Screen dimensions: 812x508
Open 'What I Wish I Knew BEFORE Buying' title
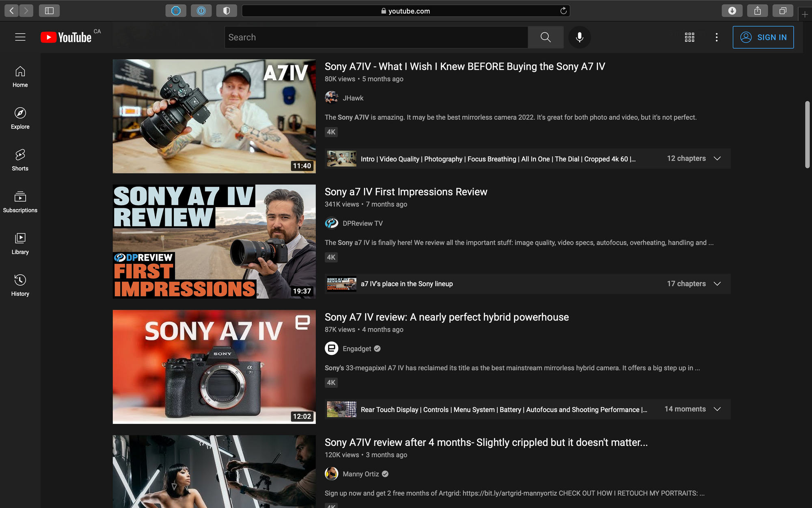[x=465, y=66]
